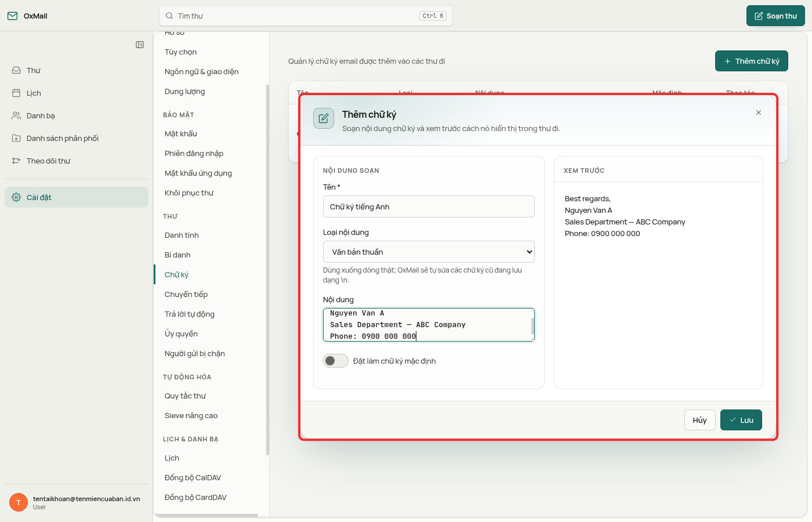Close the Thêm chữ ký dialog

click(759, 113)
